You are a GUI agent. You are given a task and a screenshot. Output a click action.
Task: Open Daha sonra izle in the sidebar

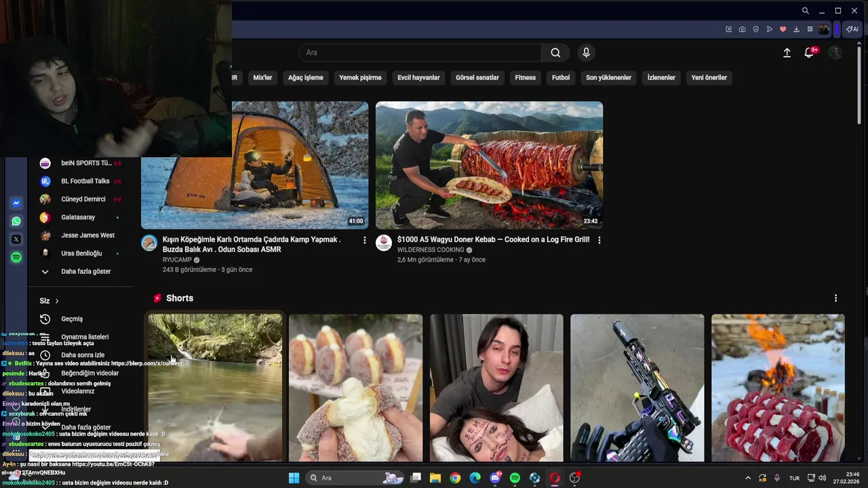point(83,355)
